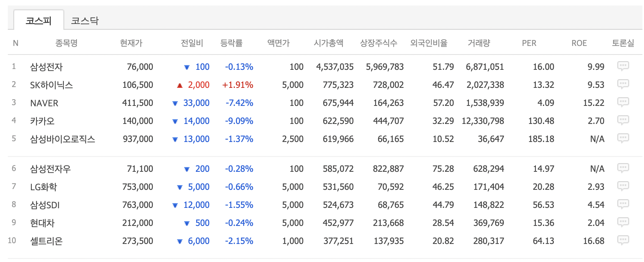Open the 삼성전자 discussion room icon
Screen dimensions: 644x262
623,66
